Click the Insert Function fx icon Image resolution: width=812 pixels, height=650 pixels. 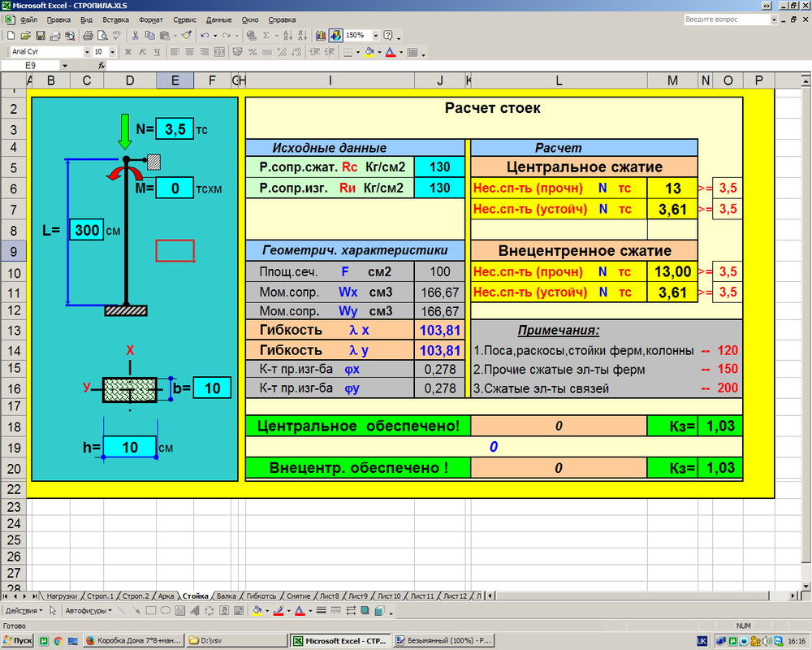(101, 65)
